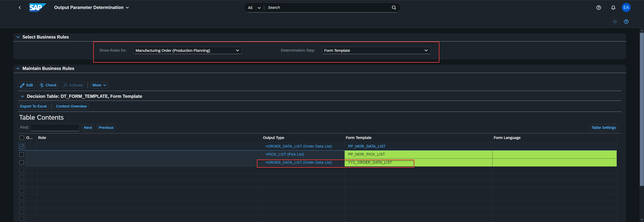Click the search magnifier icon
This screenshot has width=644, height=222.
coord(394,7)
